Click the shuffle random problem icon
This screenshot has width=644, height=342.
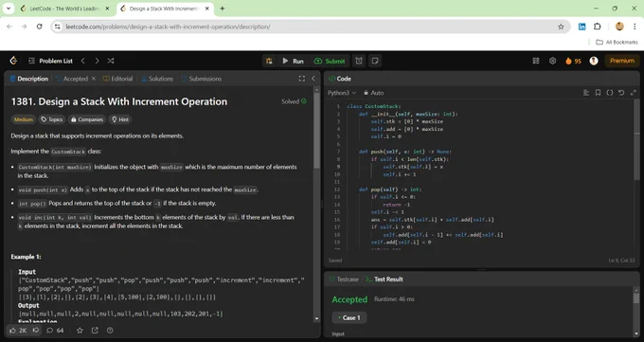(x=111, y=61)
